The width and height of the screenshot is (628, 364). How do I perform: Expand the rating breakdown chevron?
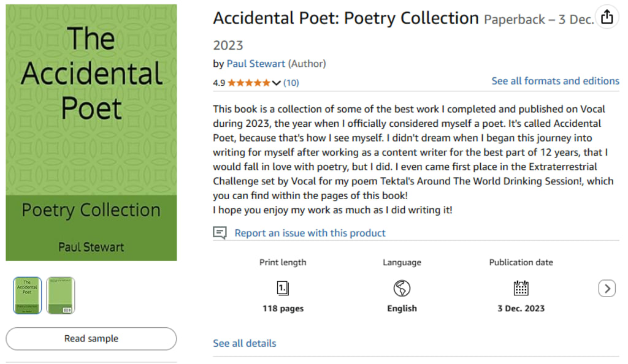point(276,83)
